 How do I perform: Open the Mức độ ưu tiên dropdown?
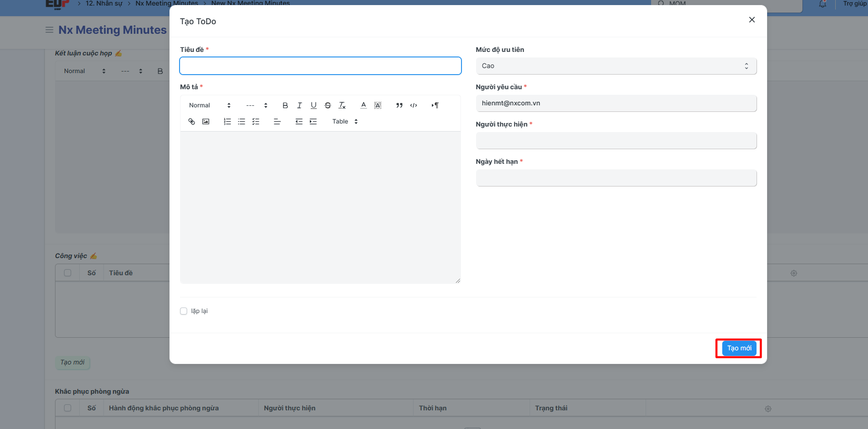tap(616, 66)
